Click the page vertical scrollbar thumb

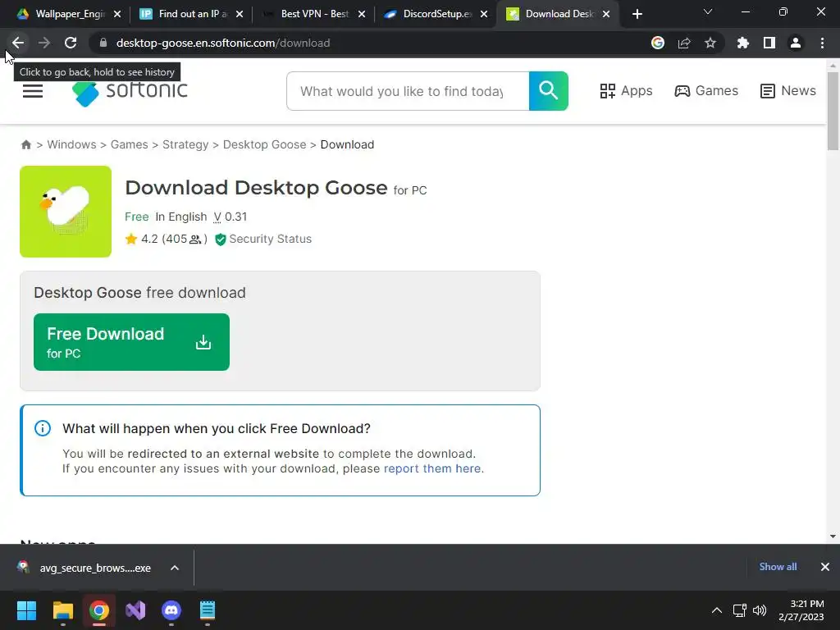pos(833,111)
